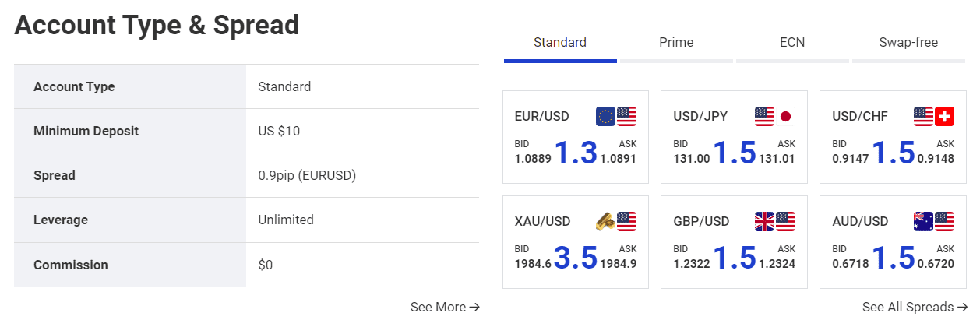Click the Leverage row in the table
980x327 pixels.
coord(246,220)
